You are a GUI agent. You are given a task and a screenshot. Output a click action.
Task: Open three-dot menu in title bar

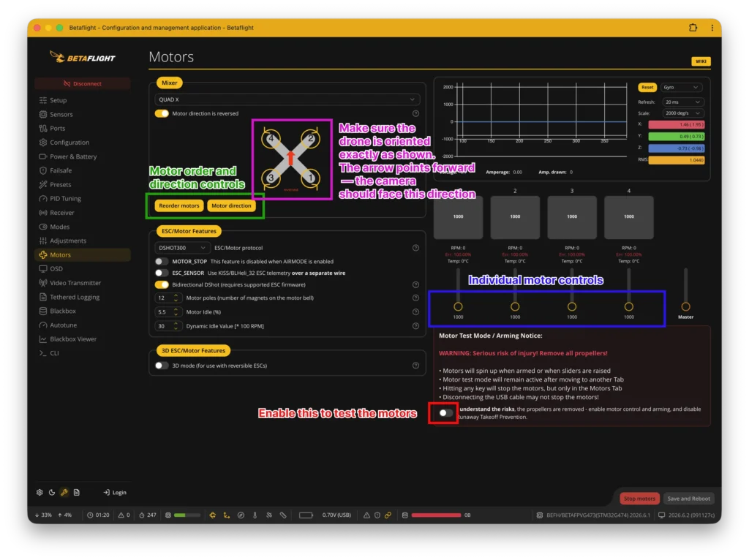click(x=712, y=28)
